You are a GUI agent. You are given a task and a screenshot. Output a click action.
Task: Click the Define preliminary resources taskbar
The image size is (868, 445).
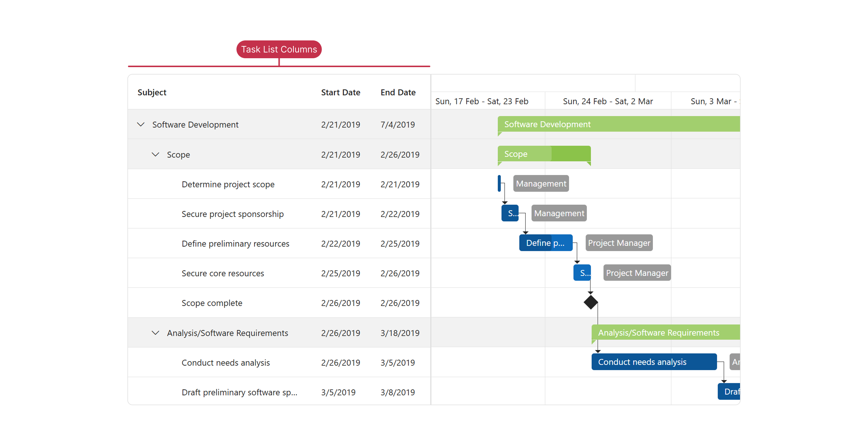coord(545,243)
